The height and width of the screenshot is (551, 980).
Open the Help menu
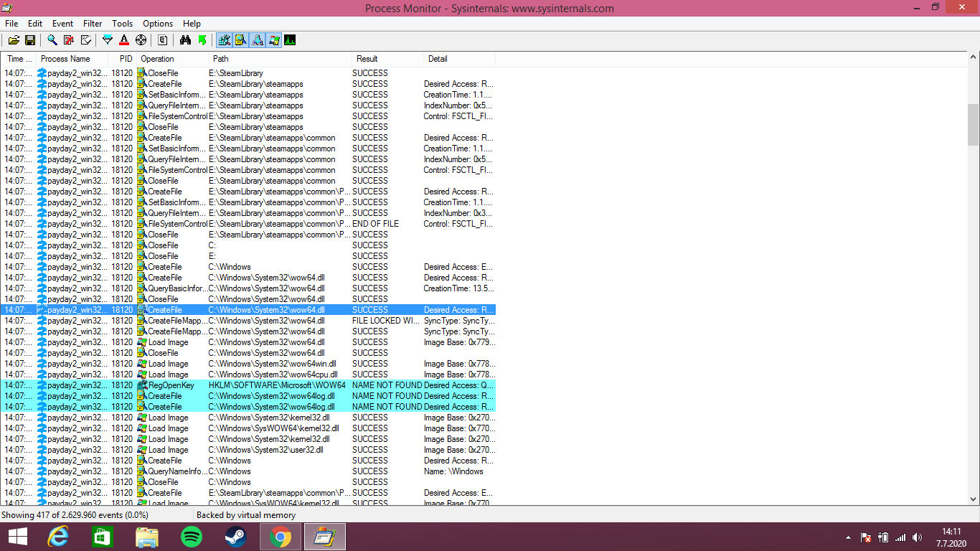pyautogui.click(x=192, y=24)
